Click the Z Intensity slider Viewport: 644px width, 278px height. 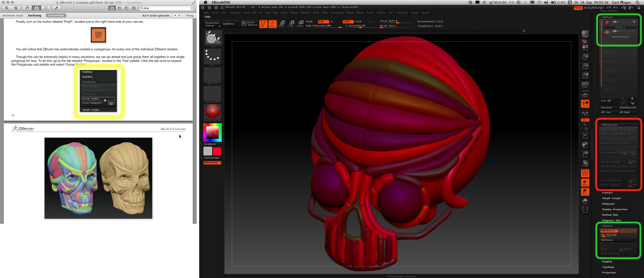(x=360, y=26)
